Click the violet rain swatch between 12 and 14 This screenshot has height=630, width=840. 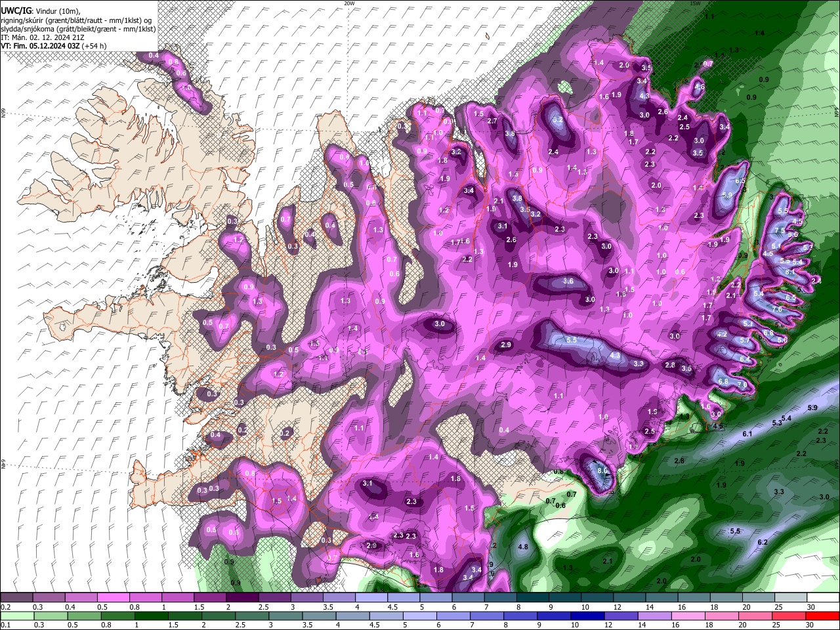tap(621, 616)
